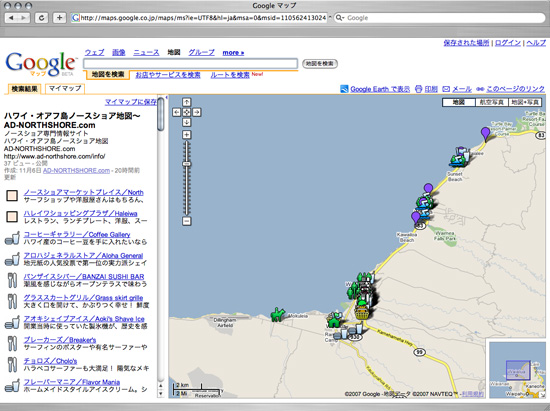Open the グループ link
Screen dimensions: 550x411
[201, 52]
